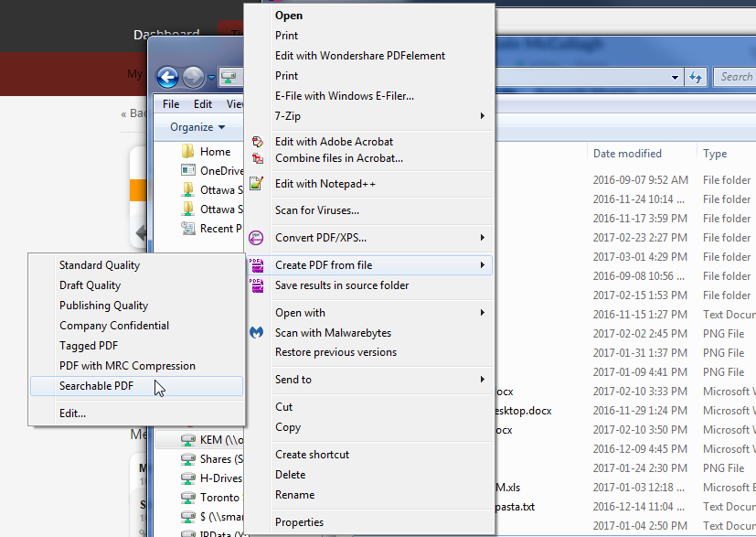Image resolution: width=756 pixels, height=537 pixels.
Task: Click the OneDrive icon in navigation pane
Action: tap(187, 170)
